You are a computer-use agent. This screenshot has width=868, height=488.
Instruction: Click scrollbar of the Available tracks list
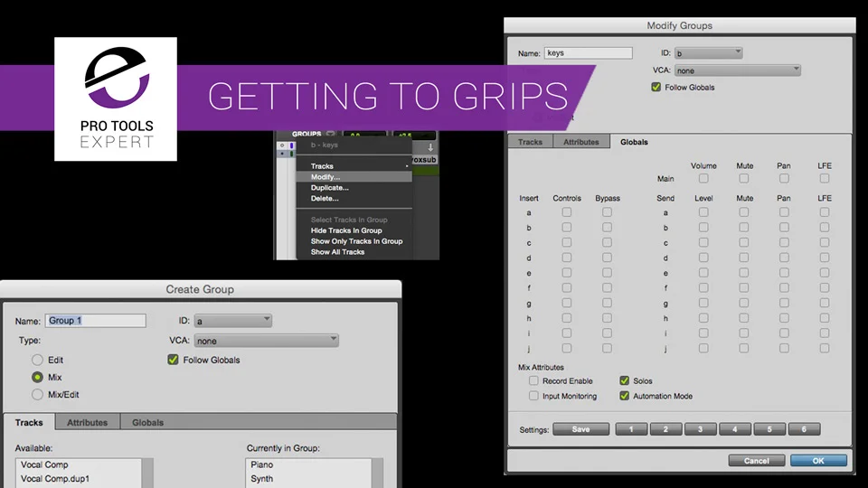(x=147, y=473)
